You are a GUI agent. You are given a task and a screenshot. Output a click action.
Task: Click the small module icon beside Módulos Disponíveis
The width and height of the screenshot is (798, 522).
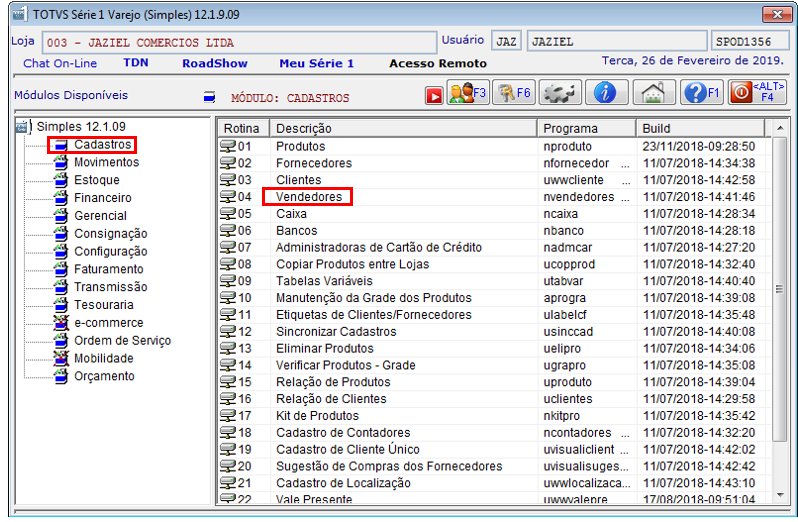(209, 97)
